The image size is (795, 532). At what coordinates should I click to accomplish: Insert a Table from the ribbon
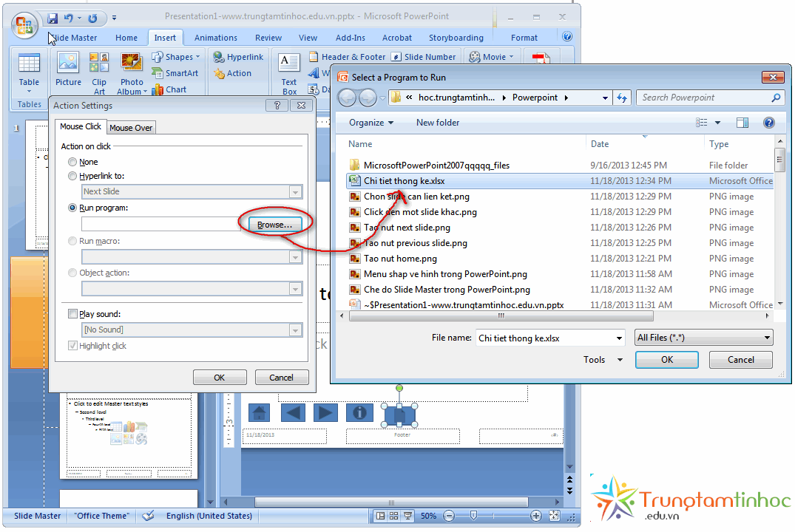tap(29, 73)
